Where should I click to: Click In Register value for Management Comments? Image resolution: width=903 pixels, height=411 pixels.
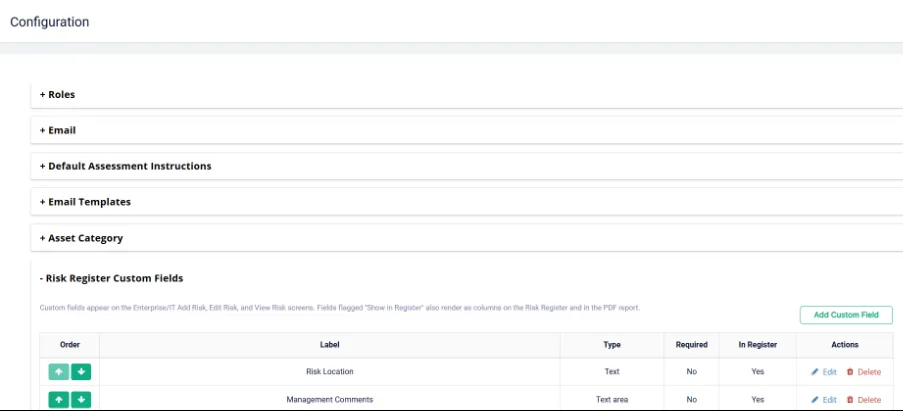(x=758, y=399)
